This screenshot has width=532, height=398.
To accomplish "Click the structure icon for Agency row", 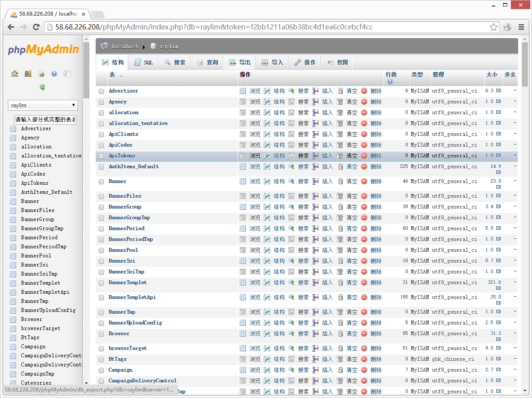I will pos(267,102).
